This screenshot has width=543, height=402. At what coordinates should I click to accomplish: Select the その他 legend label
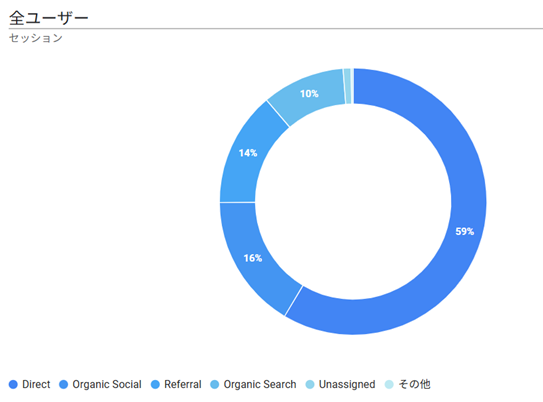[414, 384]
